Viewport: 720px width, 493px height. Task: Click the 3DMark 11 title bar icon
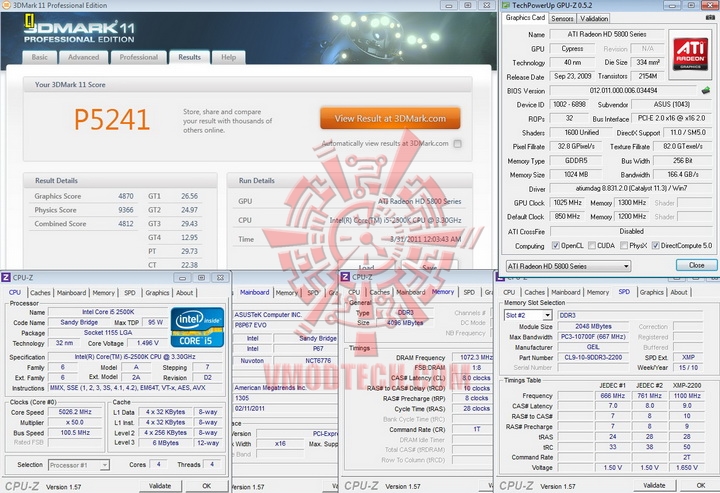(6, 5)
